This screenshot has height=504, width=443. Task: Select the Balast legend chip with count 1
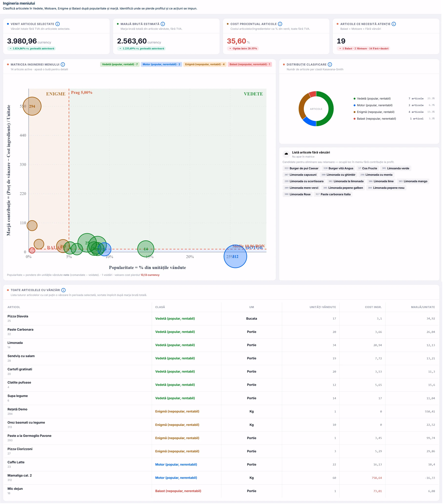pyautogui.click(x=250, y=64)
